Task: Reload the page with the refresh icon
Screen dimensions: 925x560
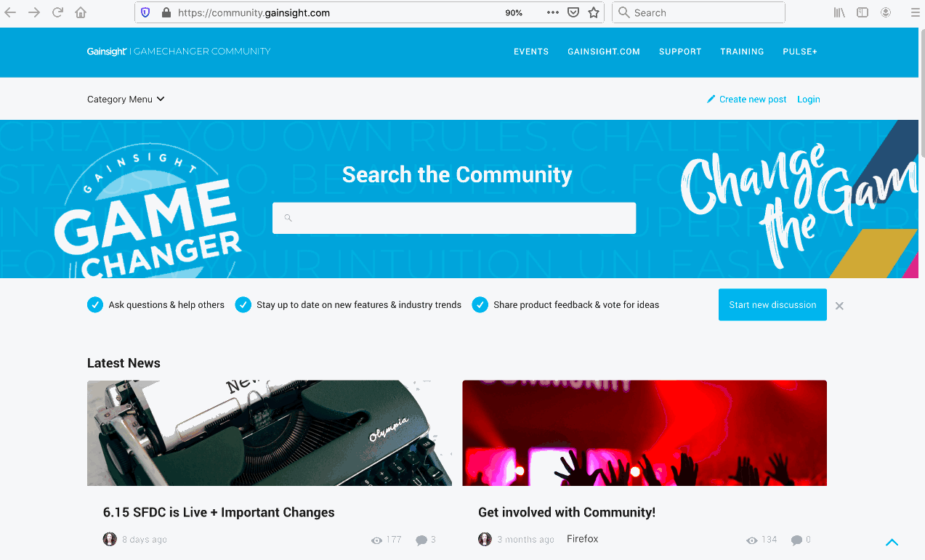Action: point(57,12)
